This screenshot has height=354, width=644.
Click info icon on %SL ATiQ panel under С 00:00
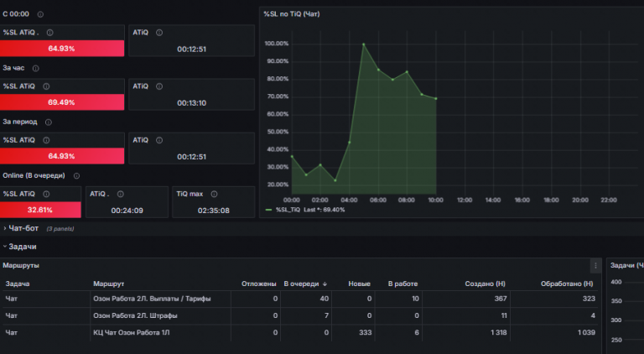pyautogui.click(x=49, y=33)
